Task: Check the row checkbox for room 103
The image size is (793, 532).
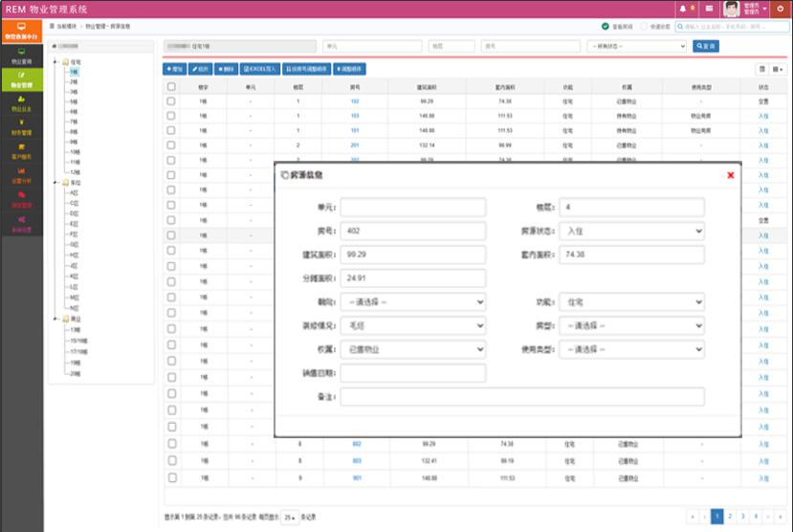Action: 171,116
